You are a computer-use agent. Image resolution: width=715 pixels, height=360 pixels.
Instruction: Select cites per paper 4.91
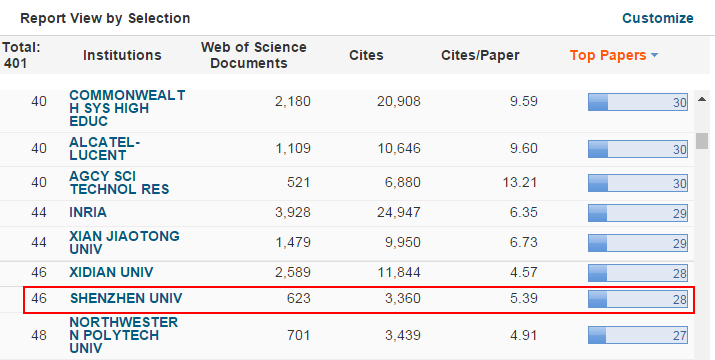(x=524, y=335)
